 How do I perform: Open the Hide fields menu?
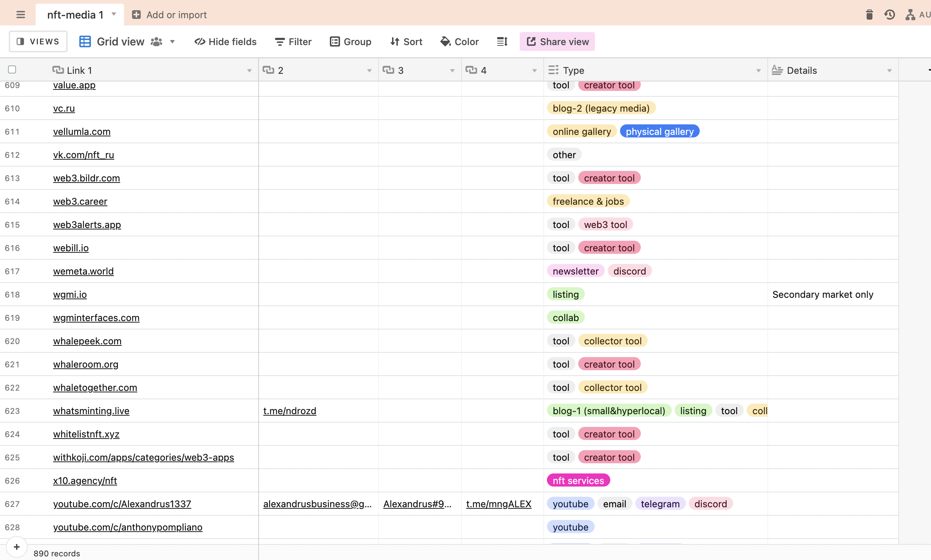225,41
